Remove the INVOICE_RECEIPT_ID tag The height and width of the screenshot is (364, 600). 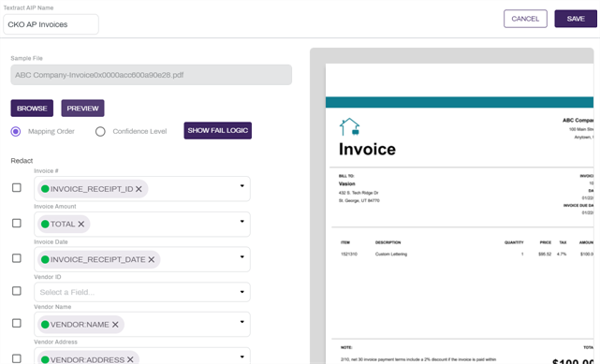pyautogui.click(x=139, y=189)
